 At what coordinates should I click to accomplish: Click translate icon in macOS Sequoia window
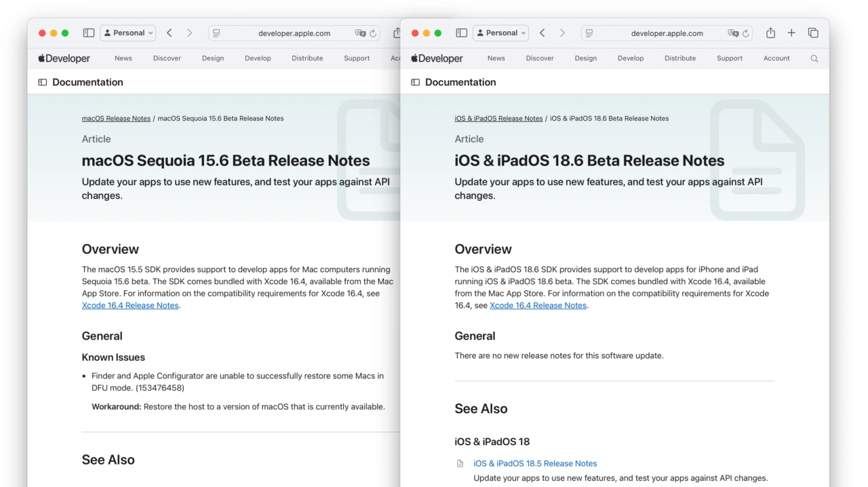360,33
